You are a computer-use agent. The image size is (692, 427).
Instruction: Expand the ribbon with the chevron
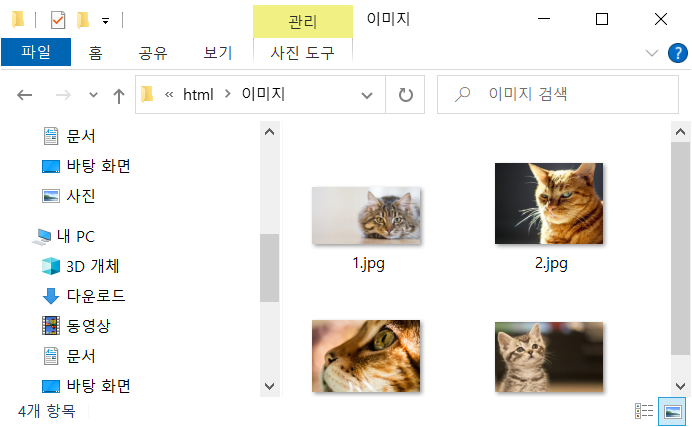coord(651,53)
